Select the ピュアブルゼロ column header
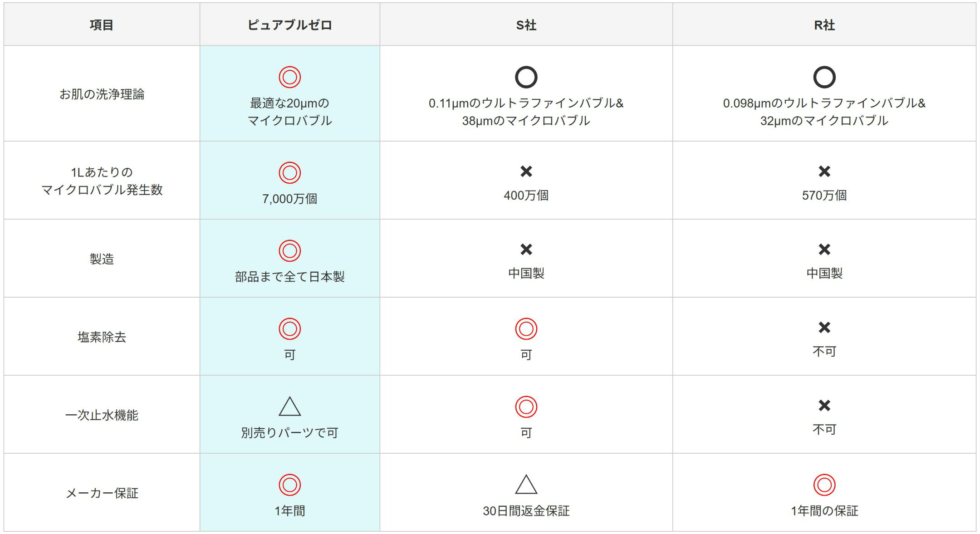980x534 pixels. (289, 24)
